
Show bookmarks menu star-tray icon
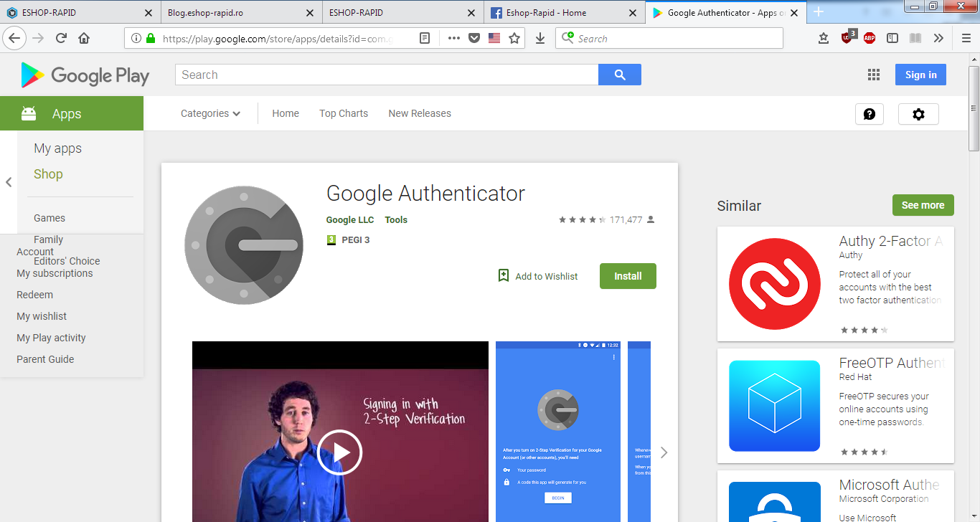824,39
